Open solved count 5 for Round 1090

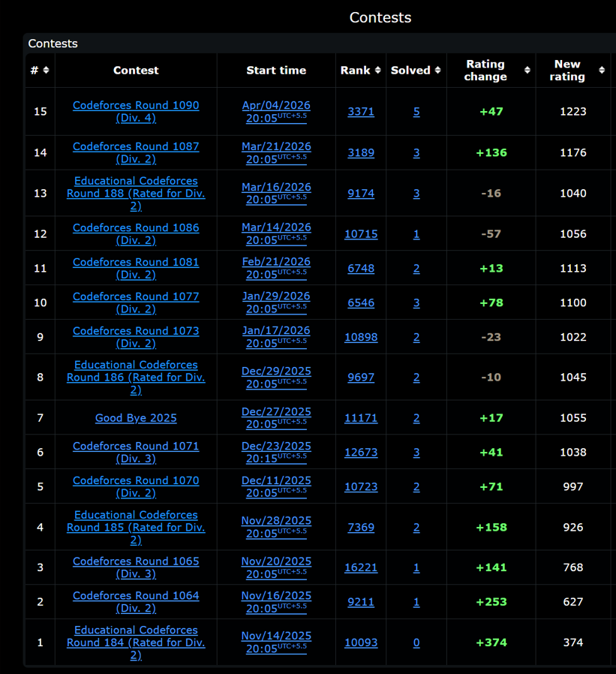pyautogui.click(x=416, y=112)
